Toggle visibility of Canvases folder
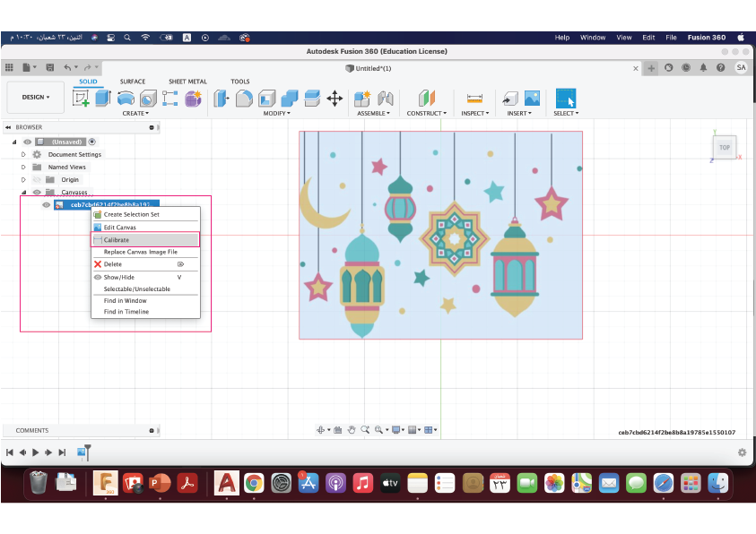The height and width of the screenshot is (534, 756). point(37,192)
